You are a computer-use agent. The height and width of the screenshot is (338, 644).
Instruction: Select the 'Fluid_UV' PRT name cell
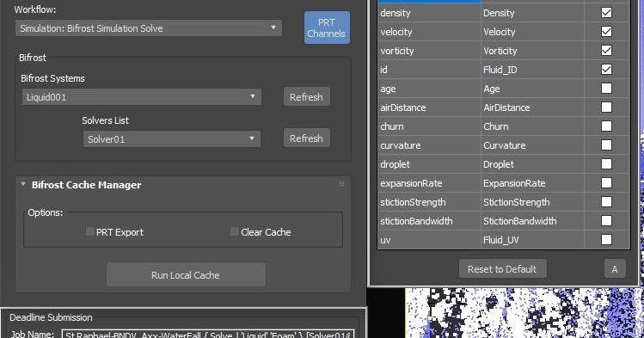click(x=532, y=239)
